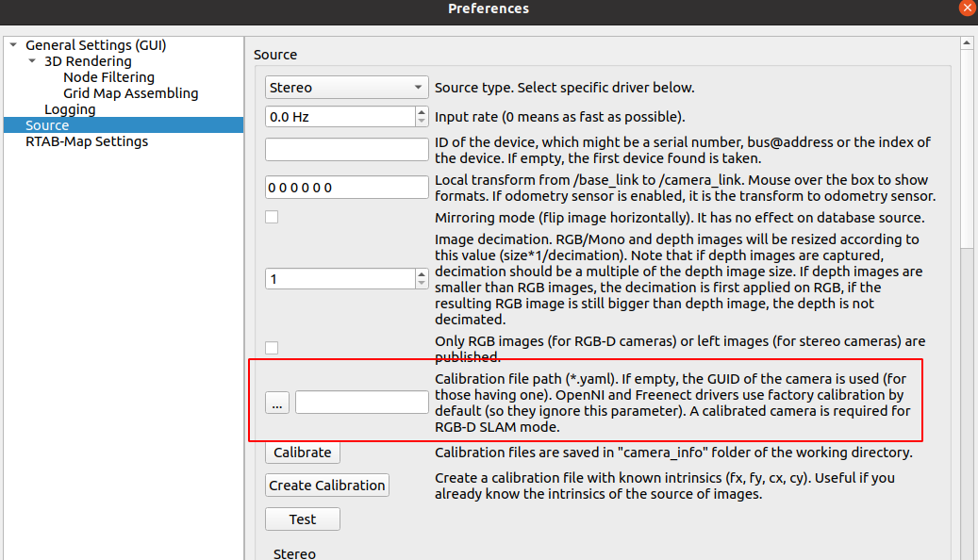Click the device ID input field
This screenshot has height=560, width=978.
click(346, 150)
